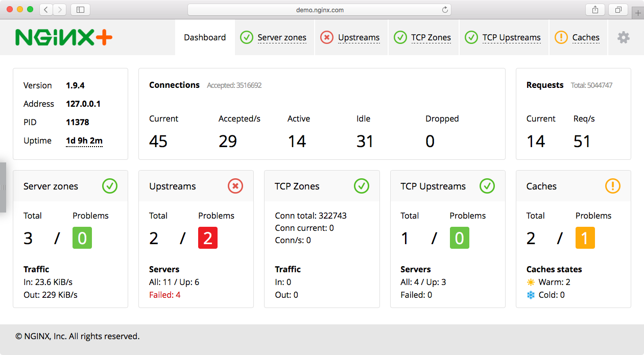Click the Idle connections value 31
644x355 pixels.
tap(365, 141)
